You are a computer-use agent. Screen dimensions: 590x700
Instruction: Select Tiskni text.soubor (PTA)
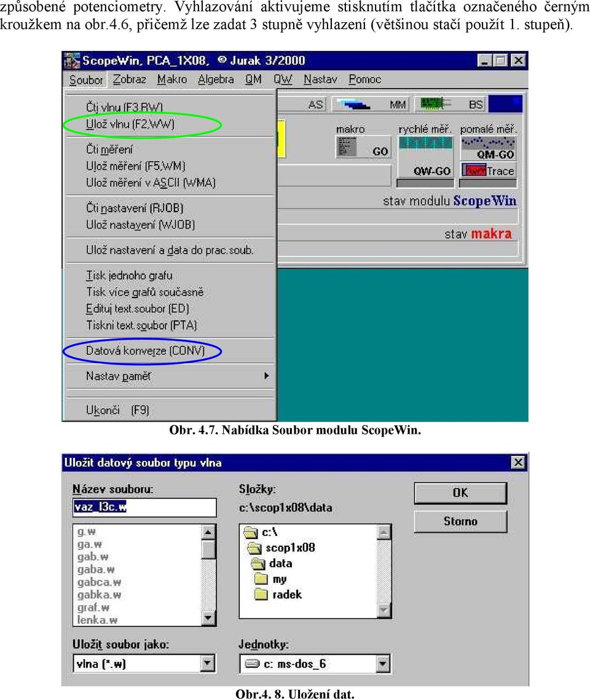pos(170,326)
